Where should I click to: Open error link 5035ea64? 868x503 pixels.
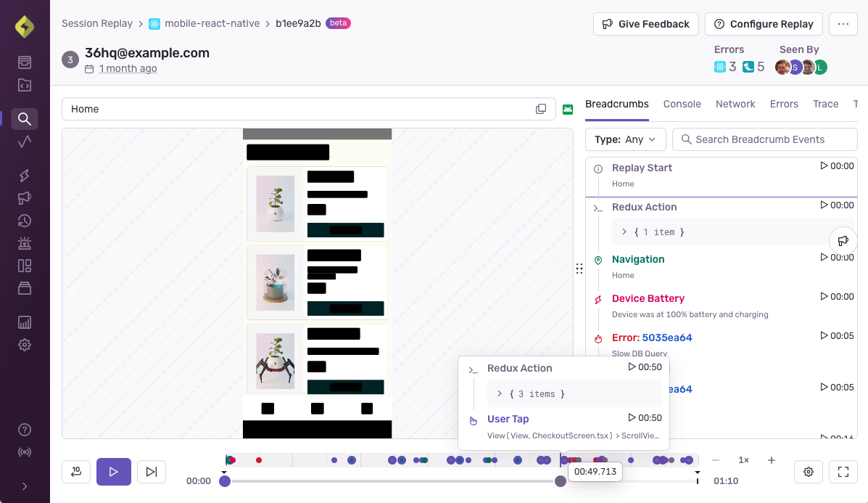[x=667, y=338]
